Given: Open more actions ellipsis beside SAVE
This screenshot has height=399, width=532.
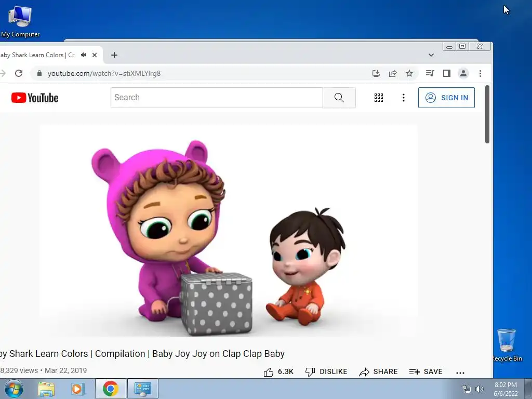Looking at the screenshot, I should tap(460, 373).
